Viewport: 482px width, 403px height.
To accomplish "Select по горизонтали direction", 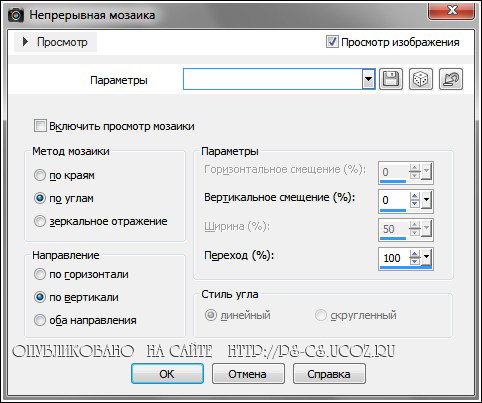I will [x=40, y=274].
